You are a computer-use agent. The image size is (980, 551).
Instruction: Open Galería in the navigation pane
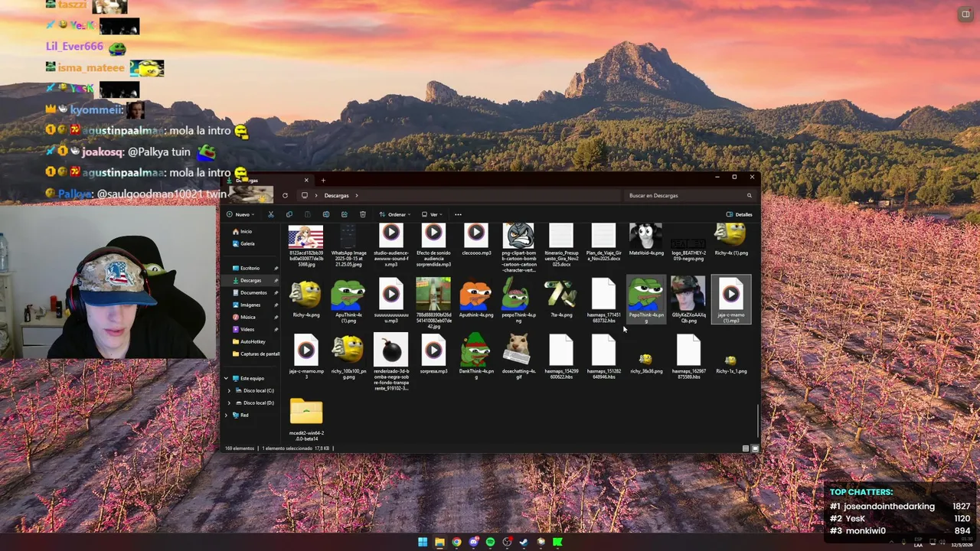[247, 243]
